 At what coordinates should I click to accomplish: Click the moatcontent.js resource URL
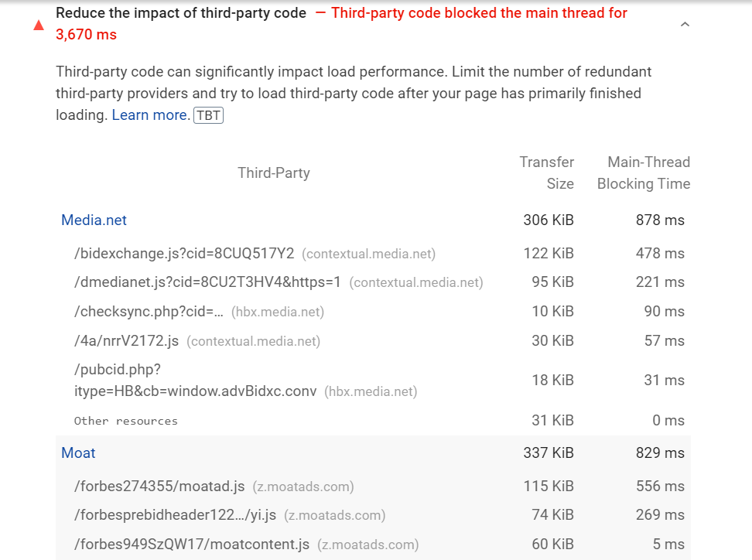pyautogui.click(x=192, y=545)
